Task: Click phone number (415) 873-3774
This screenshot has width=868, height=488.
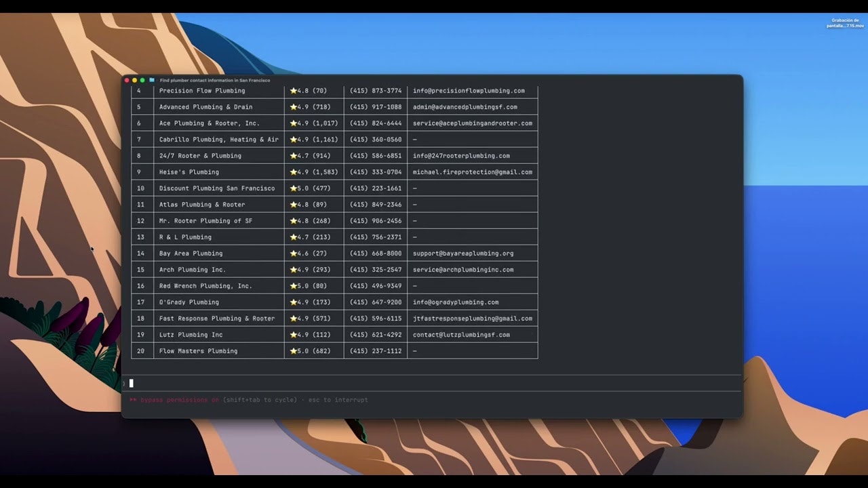Action: click(376, 91)
